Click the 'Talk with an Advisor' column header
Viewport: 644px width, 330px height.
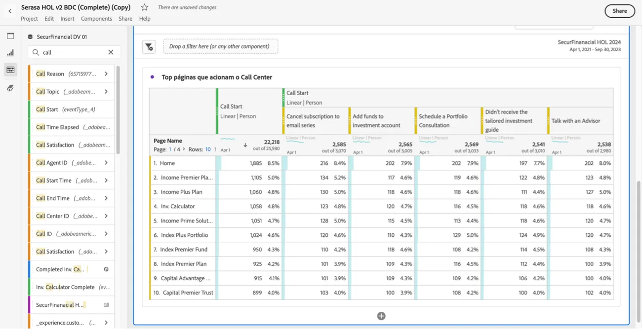(x=581, y=121)
